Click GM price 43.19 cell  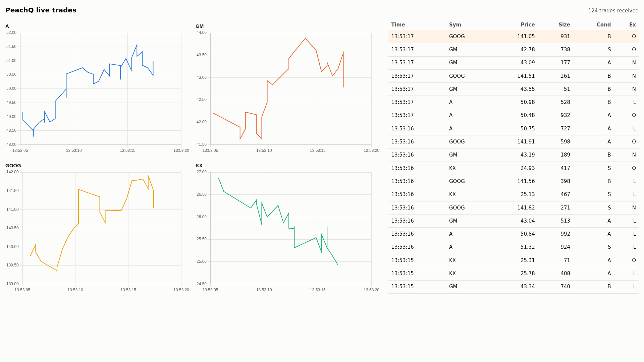528,155
